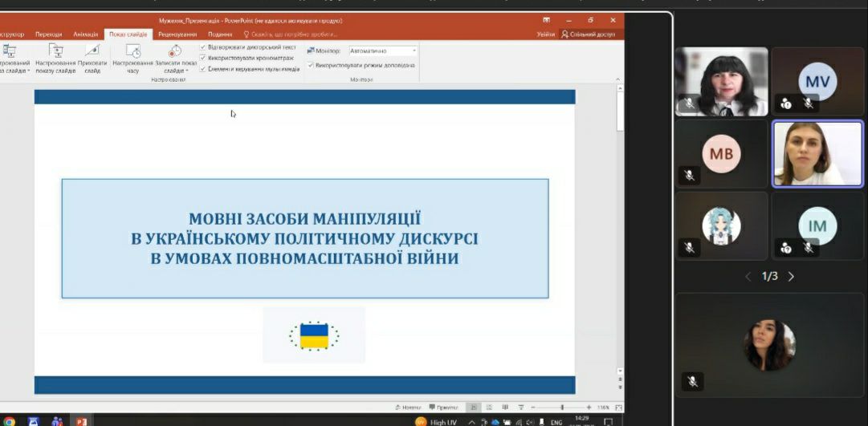Open the Monitor dropdown set to Автоматично

click(x=382, y=51)
